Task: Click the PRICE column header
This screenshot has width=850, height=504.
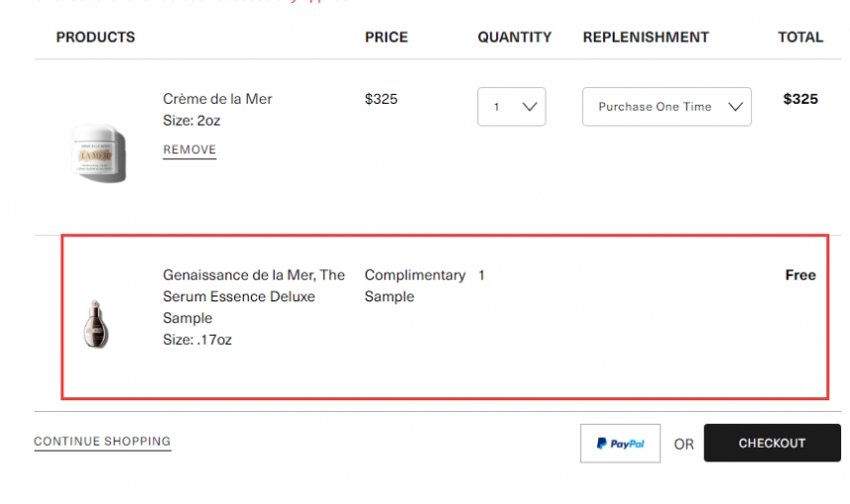Action: click(386, 38)
